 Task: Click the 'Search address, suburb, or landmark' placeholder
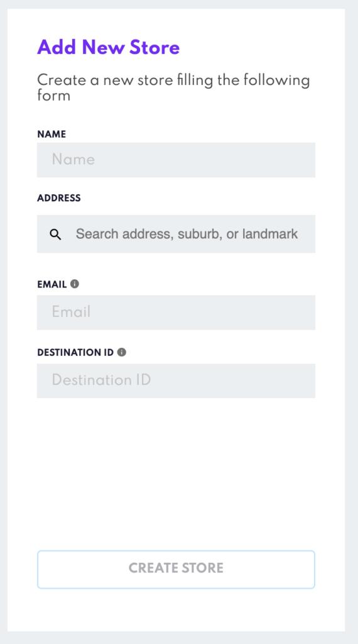point(187,234)
